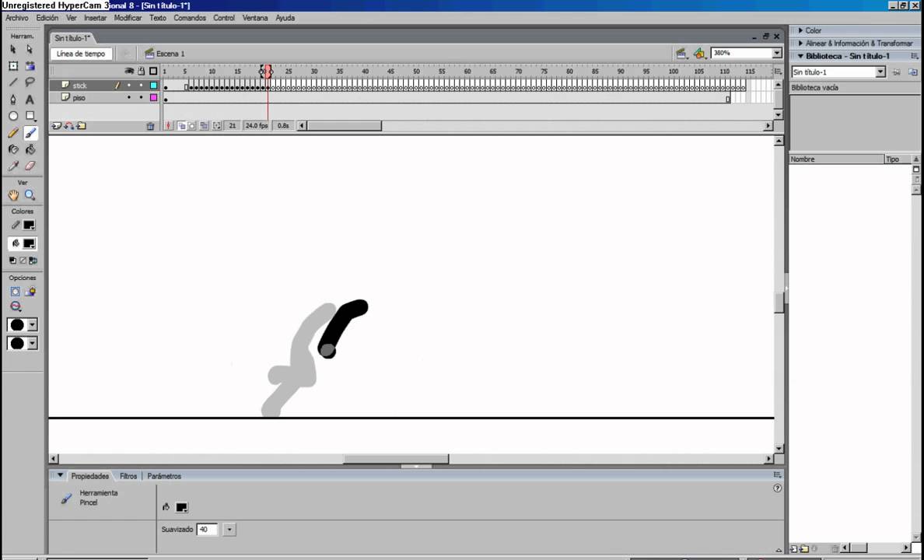Open the Edit Symbols dropdown icon
The image size is (924, 560).
pyautogui.click(x=699, y=54)
